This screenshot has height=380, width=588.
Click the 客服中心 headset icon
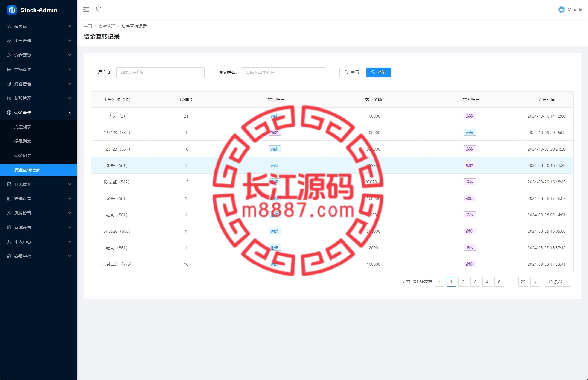[9, 256]
